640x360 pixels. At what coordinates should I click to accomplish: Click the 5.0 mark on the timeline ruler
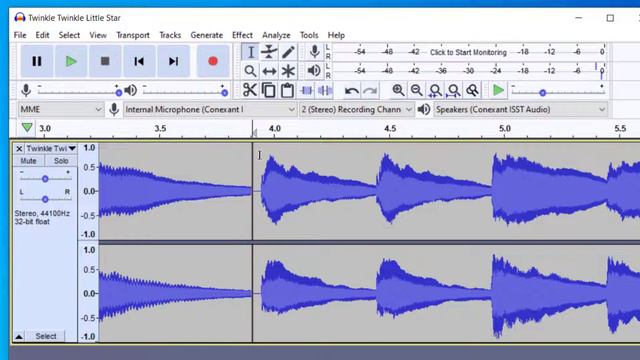pos(504,128)
